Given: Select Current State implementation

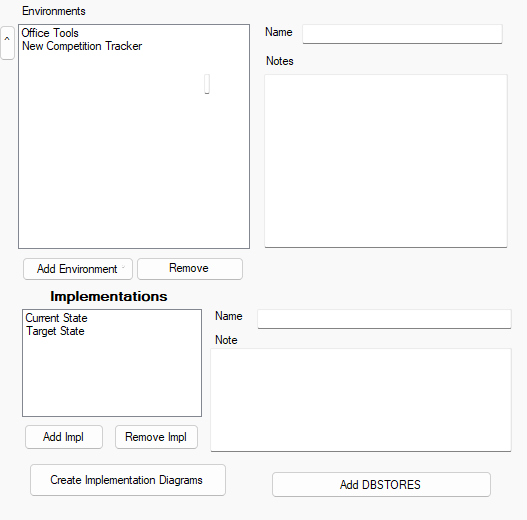Looking at the screenshot, I should click(56, 318).
